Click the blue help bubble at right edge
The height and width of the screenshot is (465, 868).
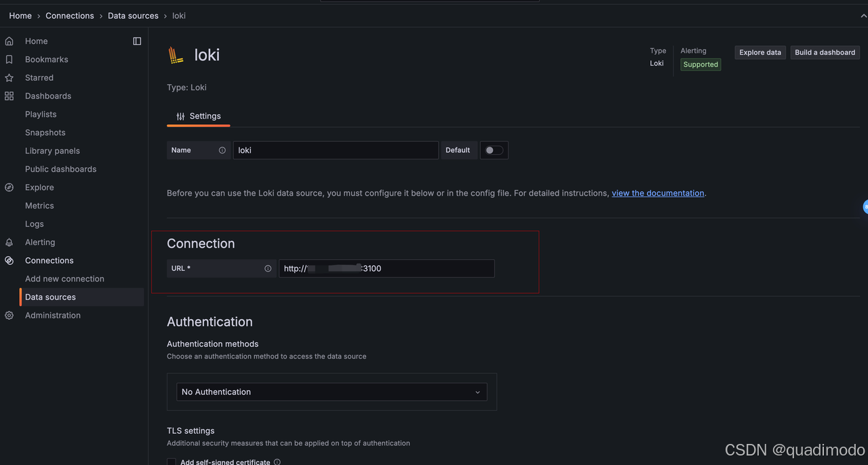865,207
